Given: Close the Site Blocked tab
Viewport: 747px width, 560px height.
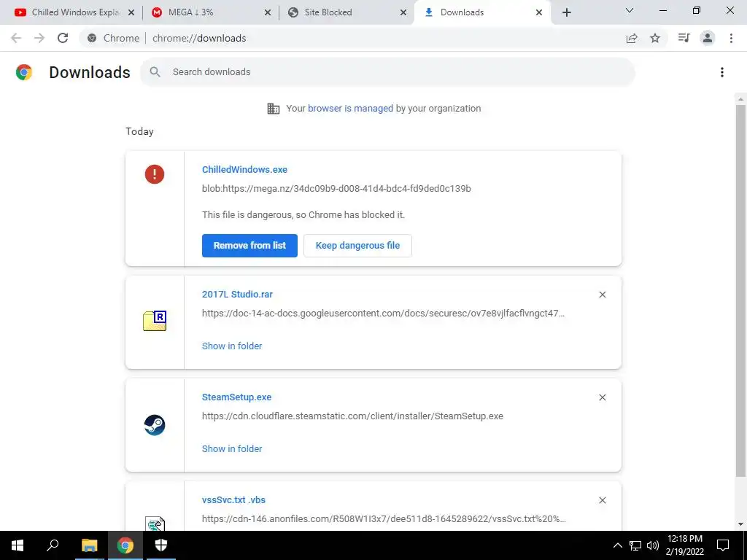Looking at the screenshot, I should pyautogui.click(x=403, y=13).
